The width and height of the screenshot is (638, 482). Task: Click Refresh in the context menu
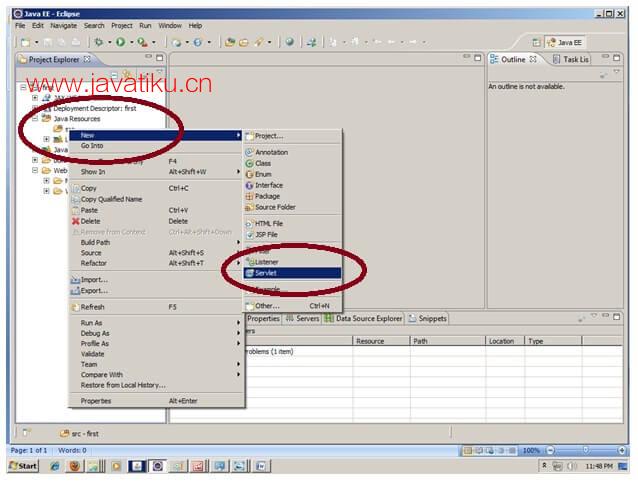pyautogui.click(x=156, y=307)
